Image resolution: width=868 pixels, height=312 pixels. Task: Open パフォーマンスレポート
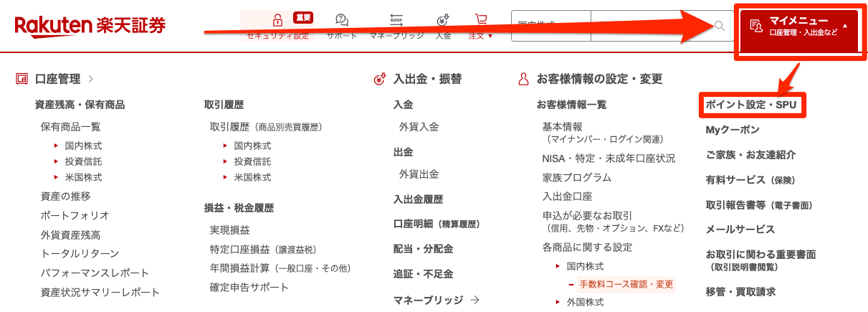tap(95, 273)
